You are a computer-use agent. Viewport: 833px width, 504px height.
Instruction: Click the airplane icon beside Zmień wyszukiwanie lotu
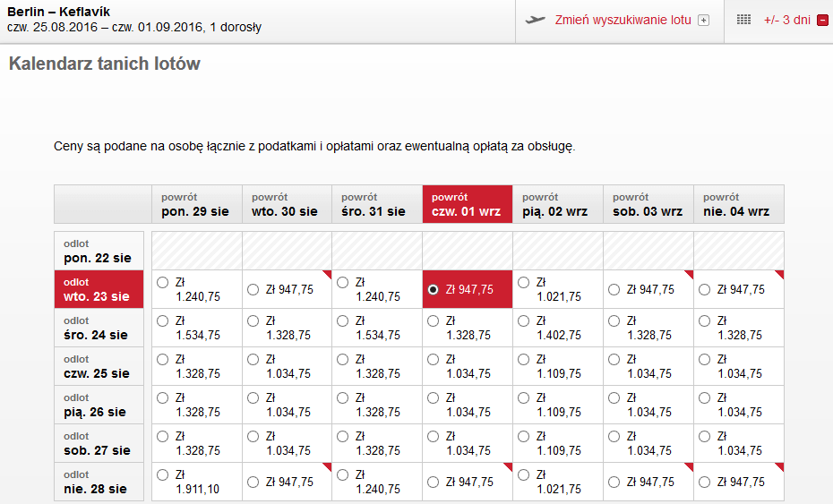(x=536, y=21)
